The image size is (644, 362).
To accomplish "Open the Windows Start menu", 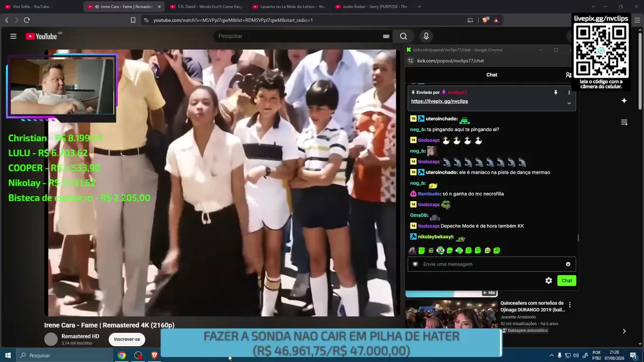I will click(x=8, y=355).
